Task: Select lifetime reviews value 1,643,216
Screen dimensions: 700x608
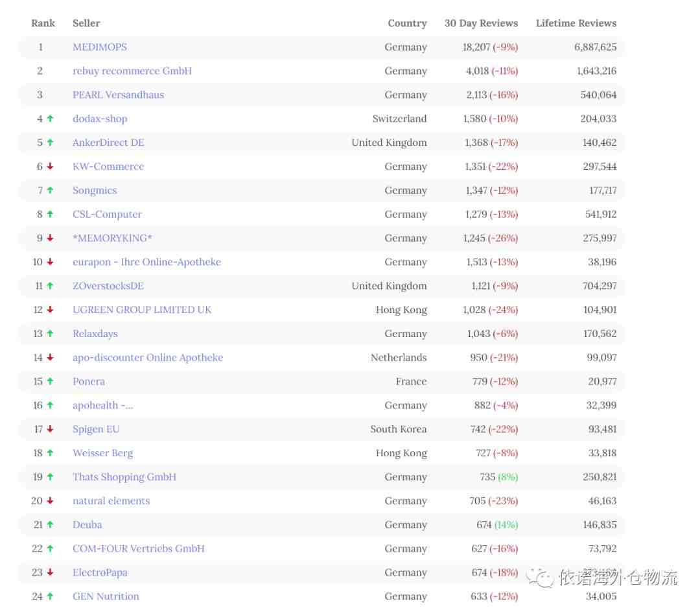Action: tap(596, 71)
